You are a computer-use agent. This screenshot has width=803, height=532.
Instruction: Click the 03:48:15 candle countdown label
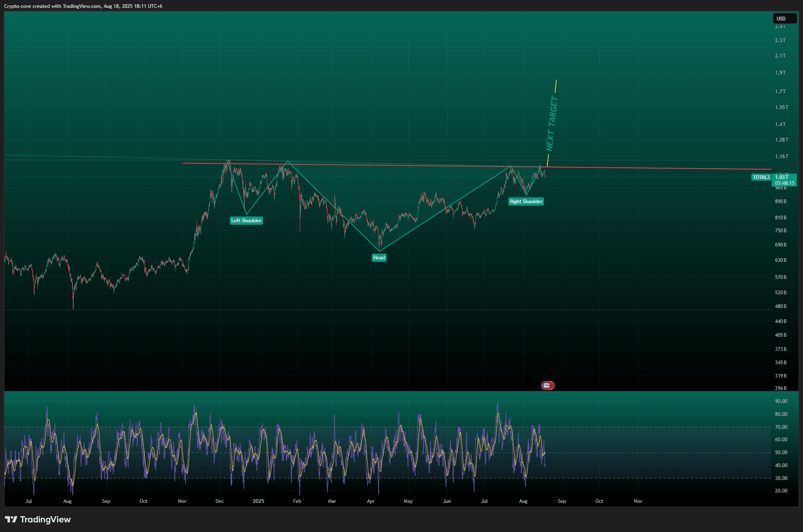pyautogui.click(x=784, y=183)
